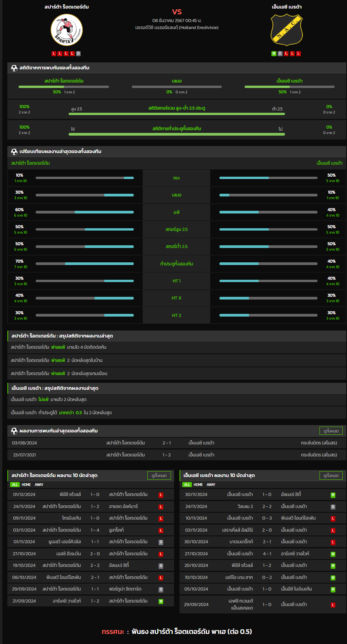Click the L result badge on Sparta's 06/10/2024 row

(161, 578)
